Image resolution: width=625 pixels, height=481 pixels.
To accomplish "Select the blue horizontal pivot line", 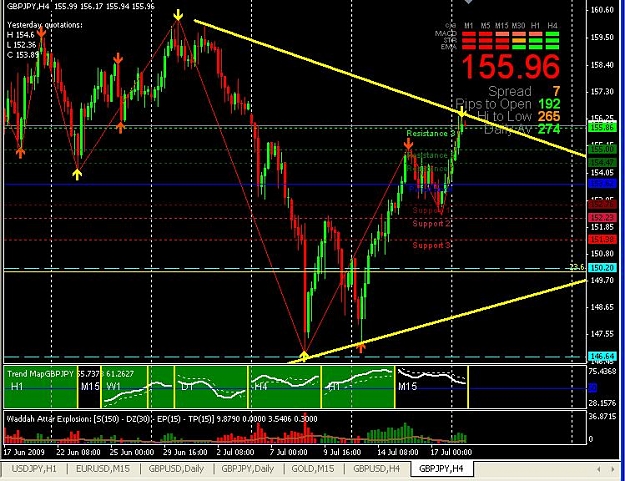I will pos(295,185).
